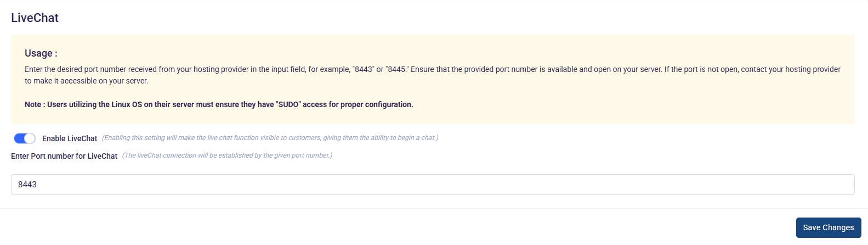Click the "8445" example in the usage text
The height and width of the screenshot is (245, 868).
point(396,69)
